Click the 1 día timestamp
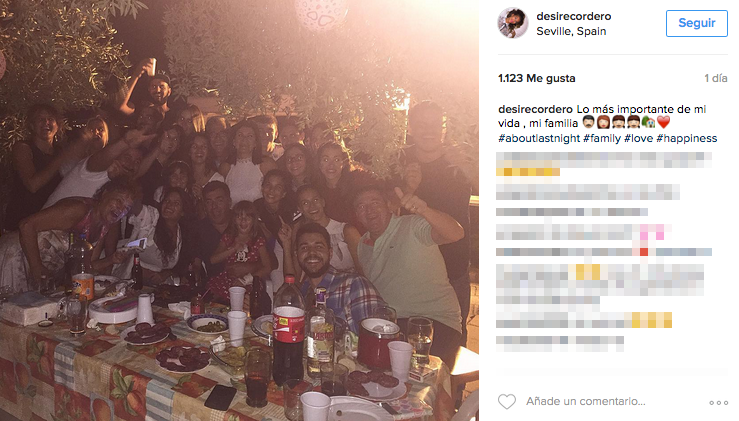The image size is (739, 421). point(715,78)
